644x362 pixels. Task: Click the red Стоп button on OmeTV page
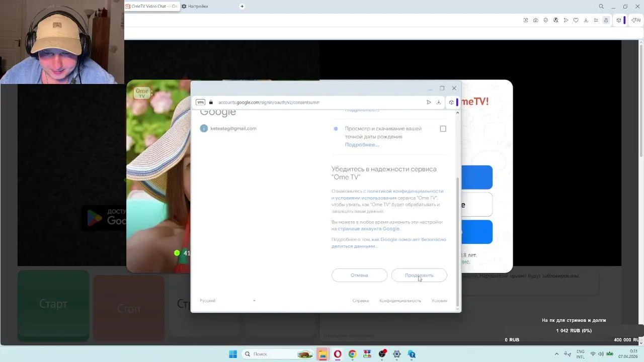point(129,308)
